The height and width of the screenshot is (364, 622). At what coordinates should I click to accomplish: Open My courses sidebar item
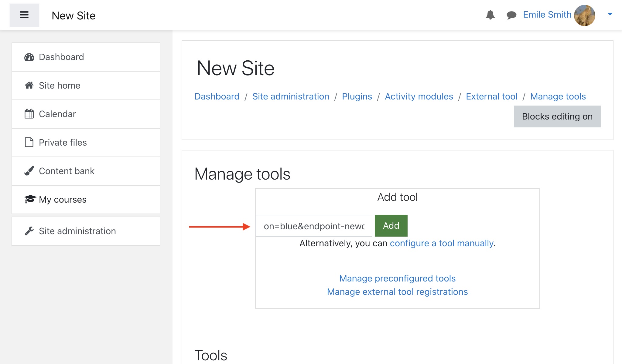tap(63, 200)
